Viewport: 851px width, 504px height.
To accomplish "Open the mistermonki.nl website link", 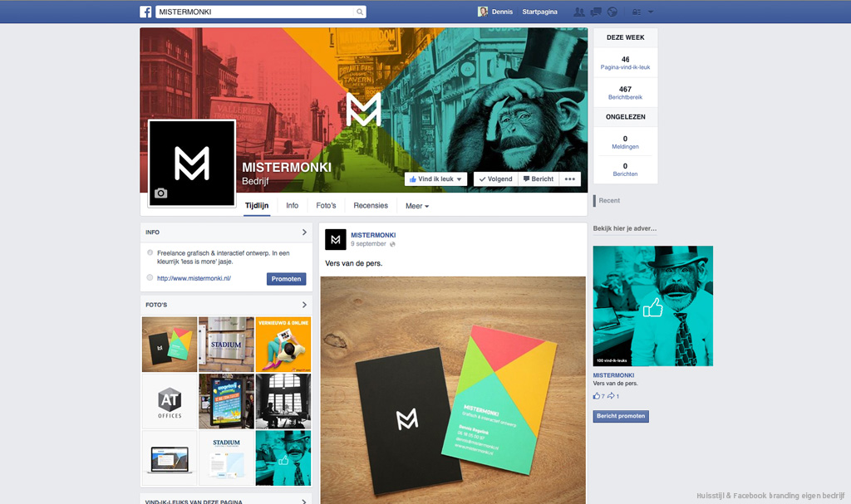I will click(194, 278).
